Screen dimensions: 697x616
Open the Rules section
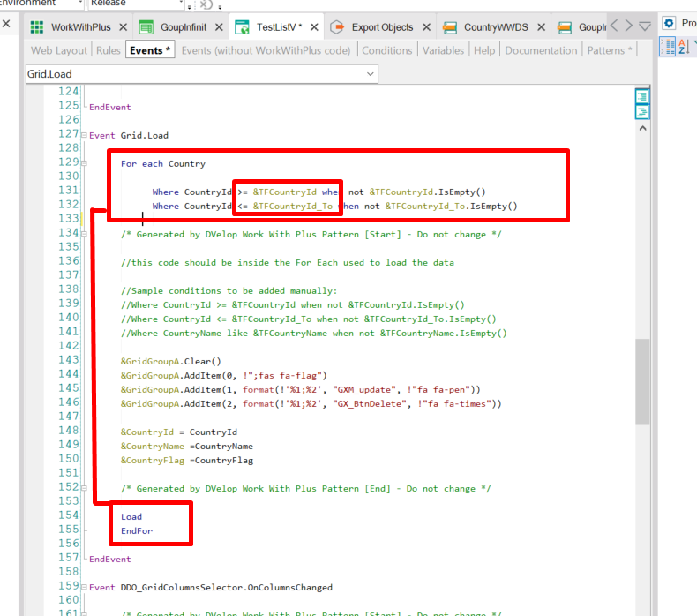coord(108,50)
